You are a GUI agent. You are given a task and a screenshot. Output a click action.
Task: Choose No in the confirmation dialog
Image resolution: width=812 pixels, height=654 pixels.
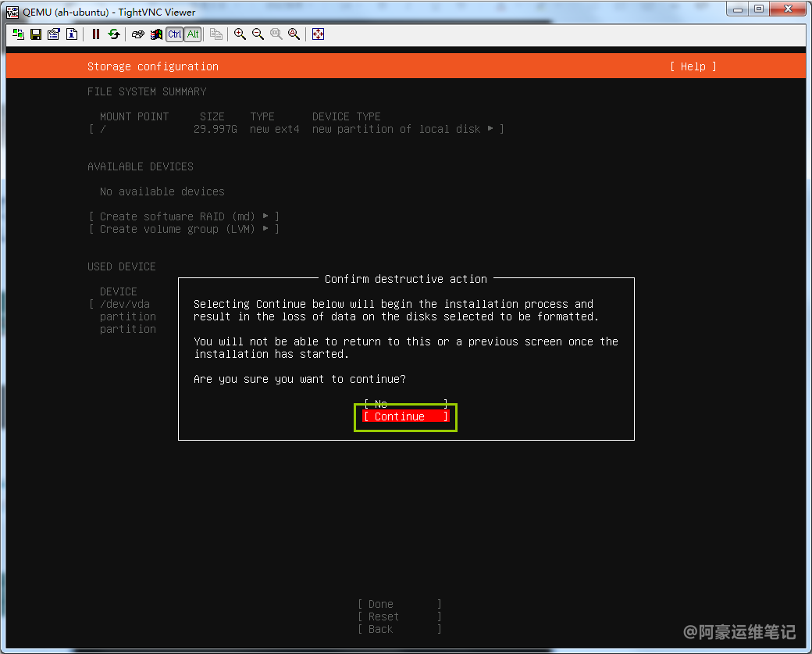(x=405, y=404)
